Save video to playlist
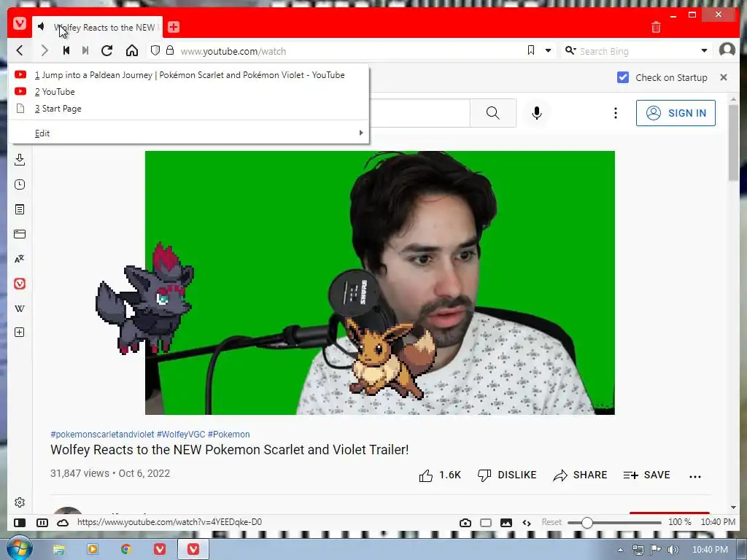Viewport: 747px width, 560px height. [x=646, y=475]
